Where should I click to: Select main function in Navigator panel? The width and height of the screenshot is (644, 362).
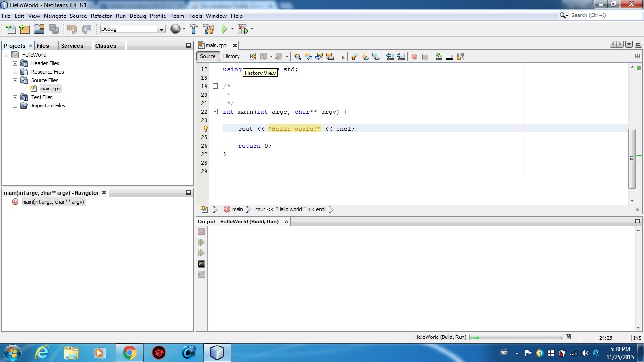coord(53,202)
